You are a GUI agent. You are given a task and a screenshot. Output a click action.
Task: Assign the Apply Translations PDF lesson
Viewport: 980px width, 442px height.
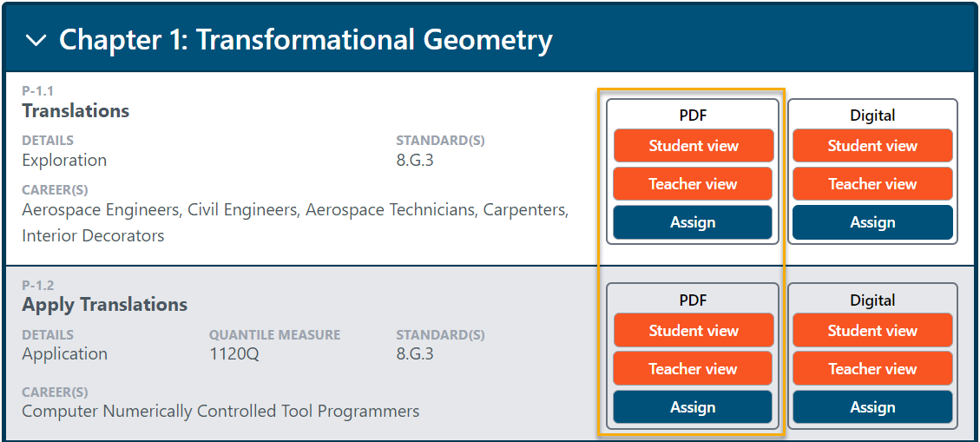point(693,407)
